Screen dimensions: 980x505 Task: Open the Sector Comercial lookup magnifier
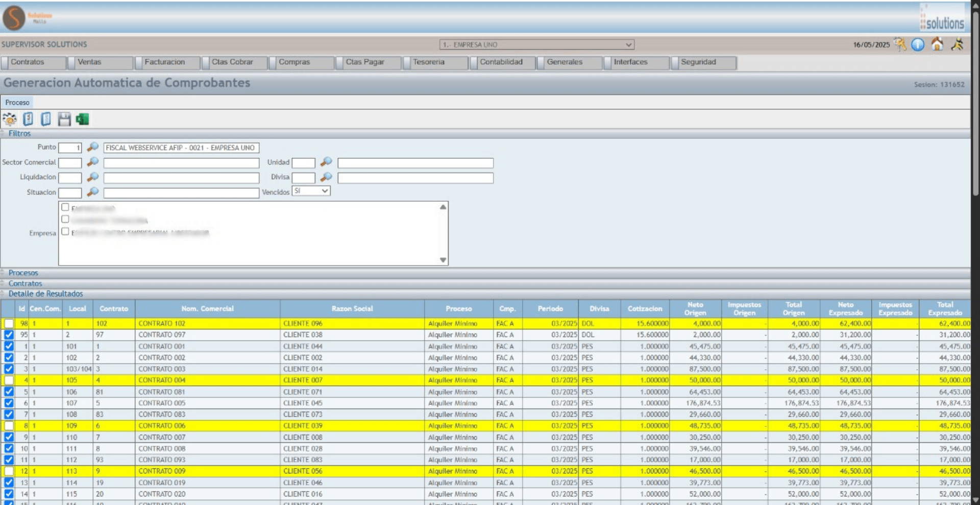click(92, 162)
